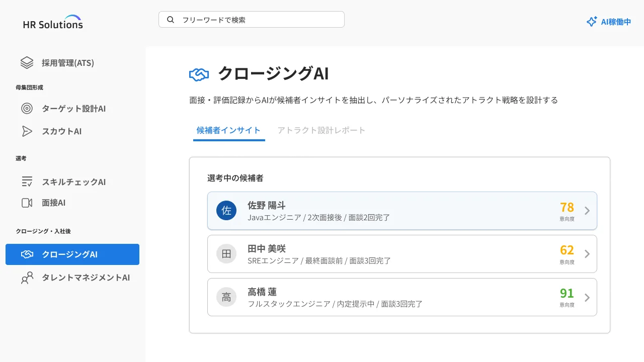Open candidate 高橋 蓮
The image size is (644, 362).
[x=402, y=297]
